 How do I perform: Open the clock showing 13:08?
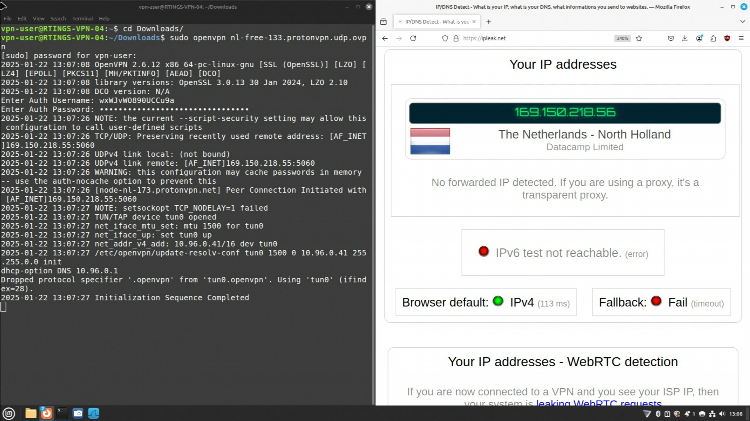pyautogui.click(x=737, y=414)
